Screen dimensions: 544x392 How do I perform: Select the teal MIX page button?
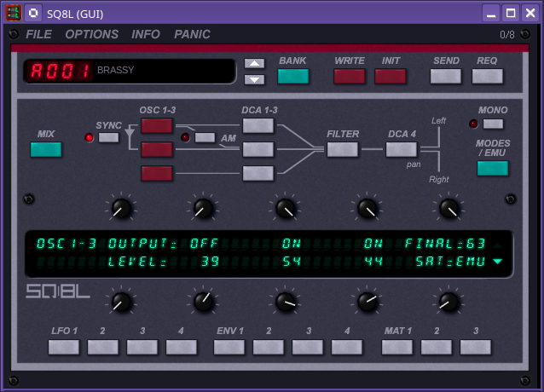coord(46,149)
